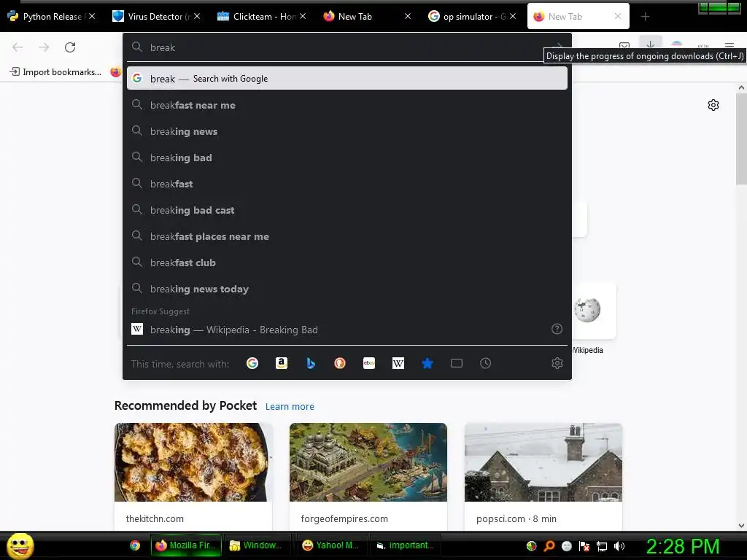Open the smiley Start button

tap(20, 545)
